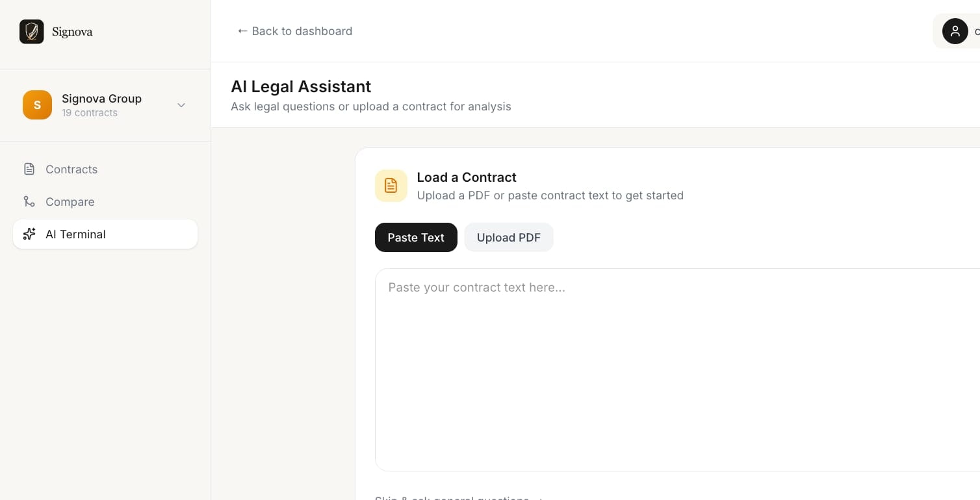Select the Contracts document icon in sidebar

pyautogui.click(x=29, y=169)
